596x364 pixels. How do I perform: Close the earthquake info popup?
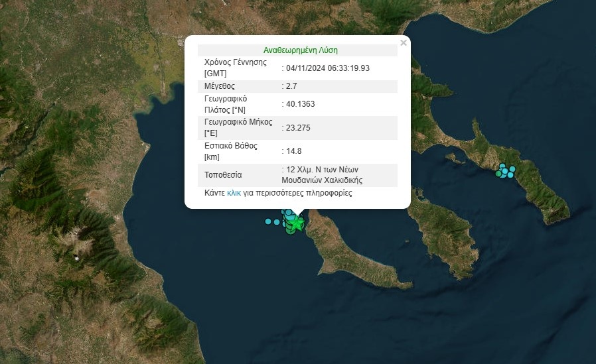click(x=403, y=43)
